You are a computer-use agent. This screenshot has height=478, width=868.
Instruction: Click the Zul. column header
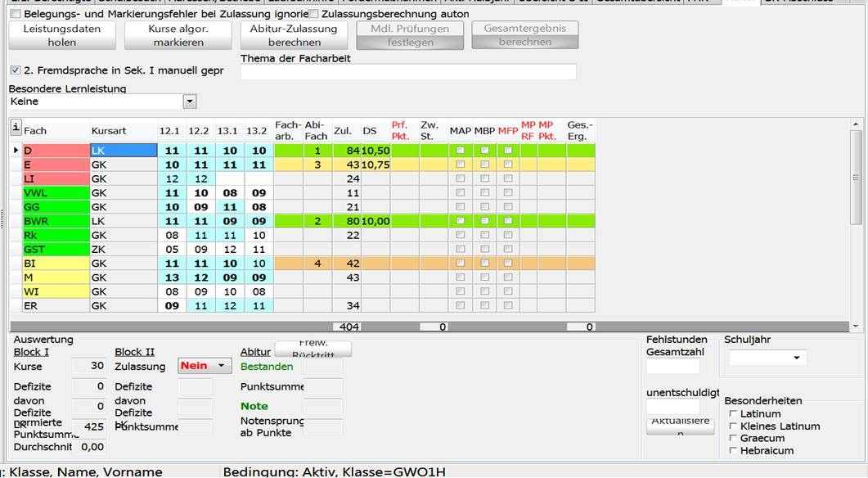click(x=347, y=131)
